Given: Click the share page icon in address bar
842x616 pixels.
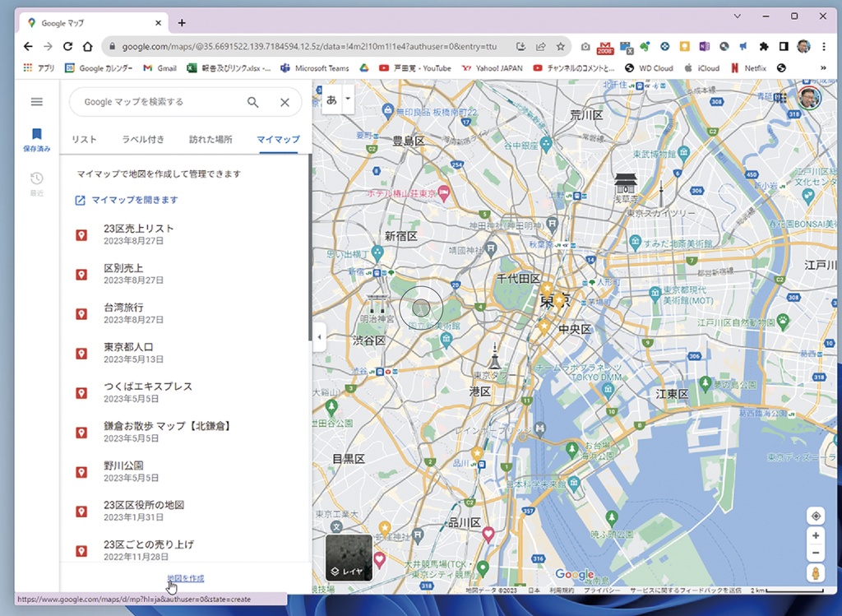Looking at the screenshot, I should (541, 47).
